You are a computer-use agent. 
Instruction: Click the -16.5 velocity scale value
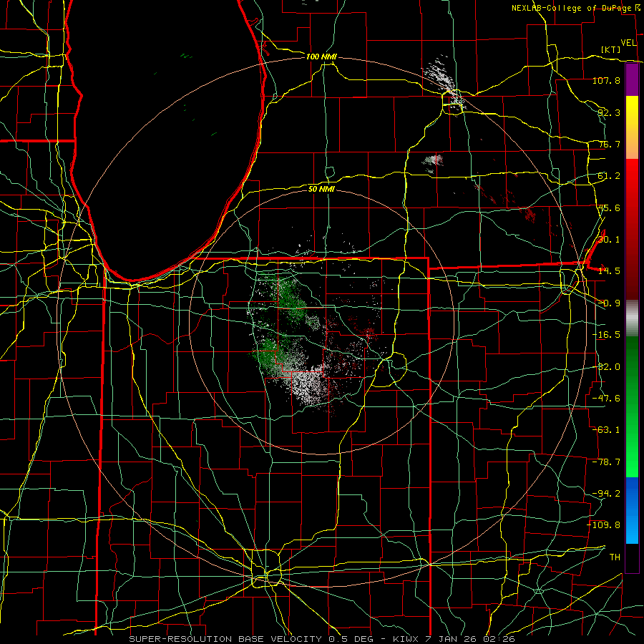point(606,335)
